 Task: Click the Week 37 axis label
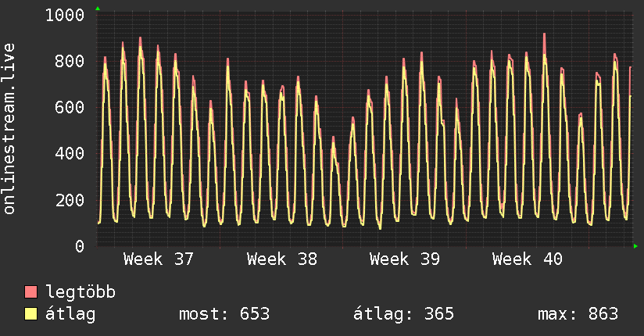pos(158,259)
